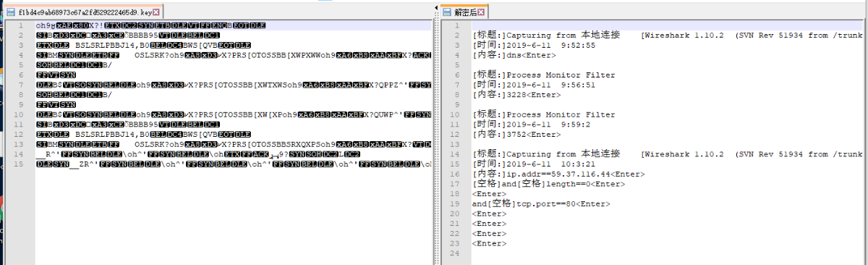Image resolution: width=868 pixels, height=265 pixels.
Task: Click the [空格]and[空格]length==0<Enter> line
Action: pos(548,184)
